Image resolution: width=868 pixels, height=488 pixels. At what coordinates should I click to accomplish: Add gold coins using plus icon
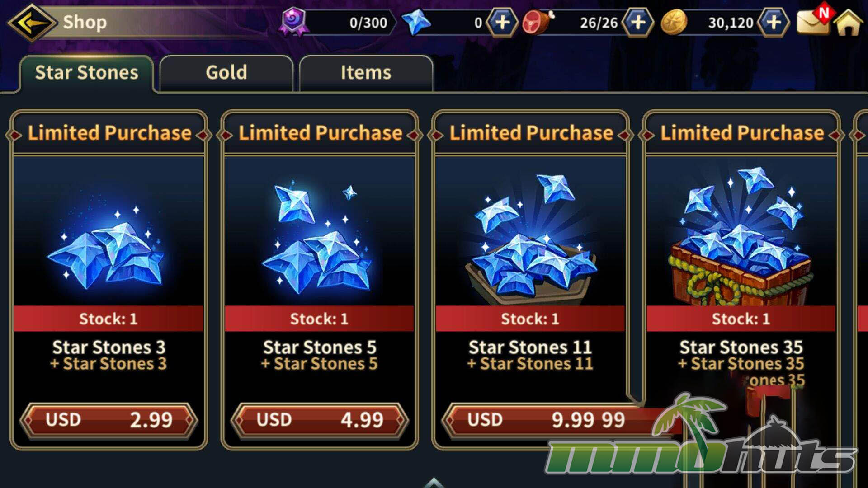click(773, 22)
